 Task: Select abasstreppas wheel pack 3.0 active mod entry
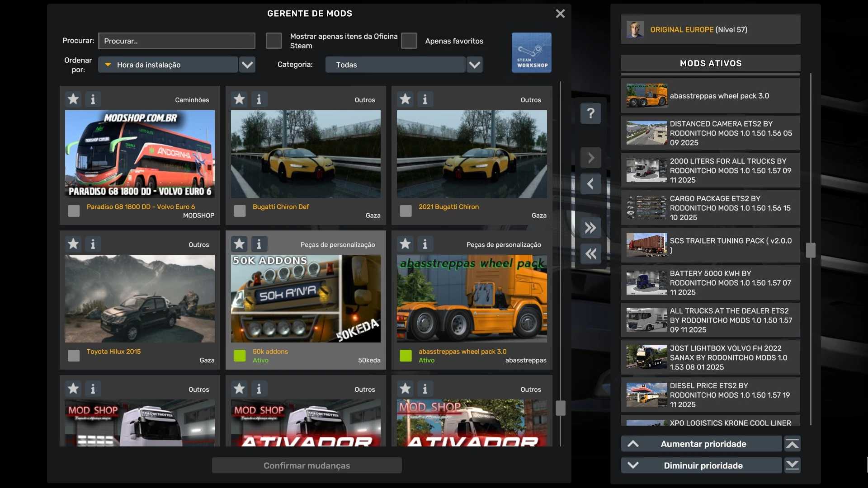pos(710,96)
